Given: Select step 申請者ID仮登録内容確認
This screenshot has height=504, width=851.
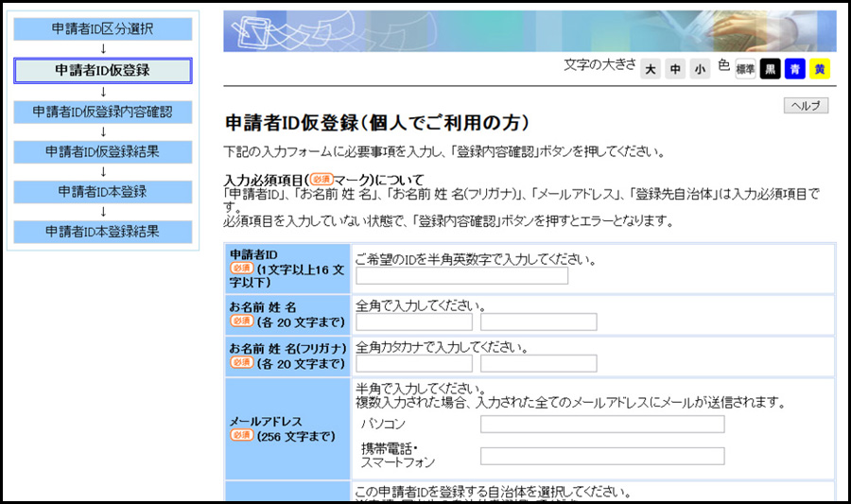Looking at the screenshot, I should coord(102,112).
